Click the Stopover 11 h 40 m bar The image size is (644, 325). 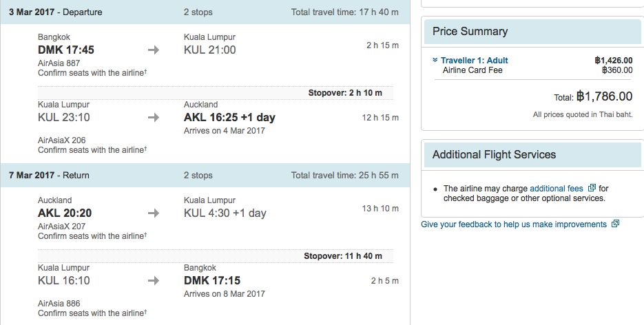[216, 256]
